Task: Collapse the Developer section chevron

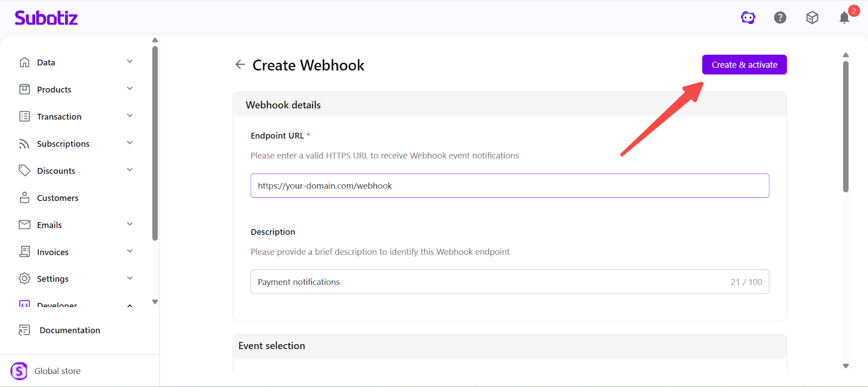Action: (x=130, y=306)
